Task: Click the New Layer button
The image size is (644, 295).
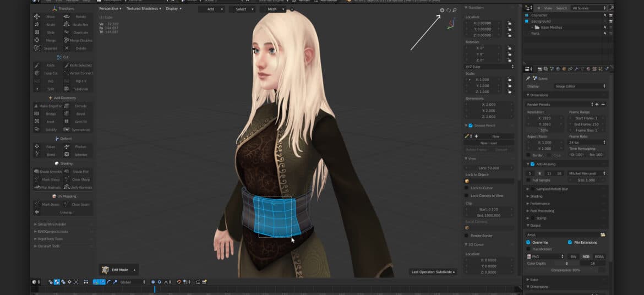Action: coord(489,143)
